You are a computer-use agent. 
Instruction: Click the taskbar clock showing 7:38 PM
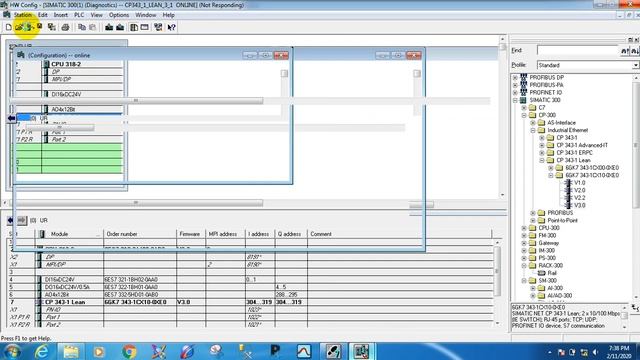pos(619,352)
